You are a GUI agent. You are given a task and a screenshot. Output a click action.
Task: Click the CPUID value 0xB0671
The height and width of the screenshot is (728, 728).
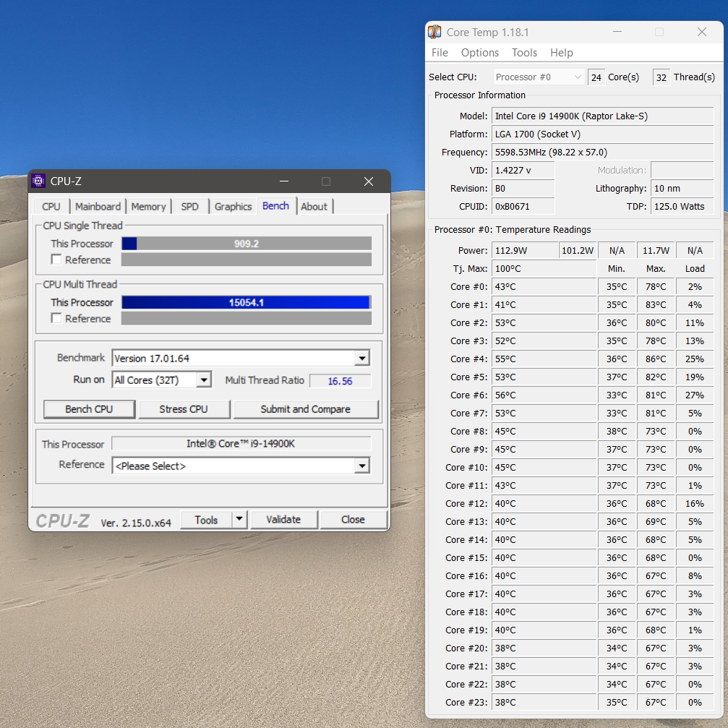523,207
